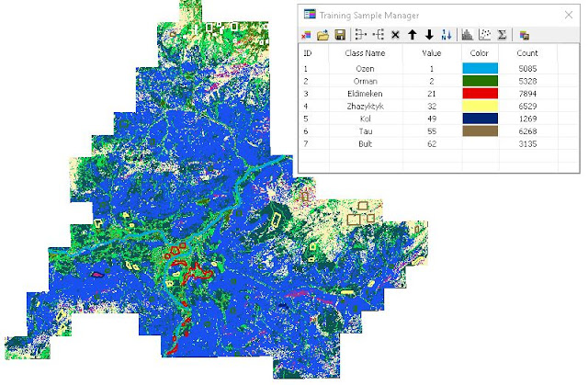Select row ID 1 cell
The height and width of the screenshot is (385, 588).
coord(306,69)
